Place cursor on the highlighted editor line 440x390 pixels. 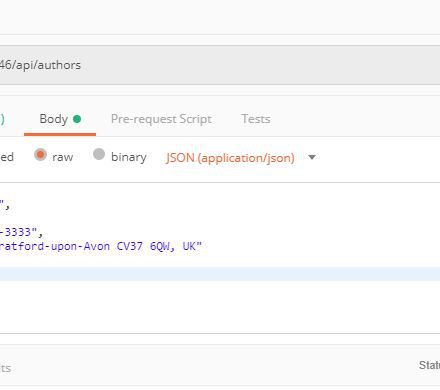pos(220,274)
